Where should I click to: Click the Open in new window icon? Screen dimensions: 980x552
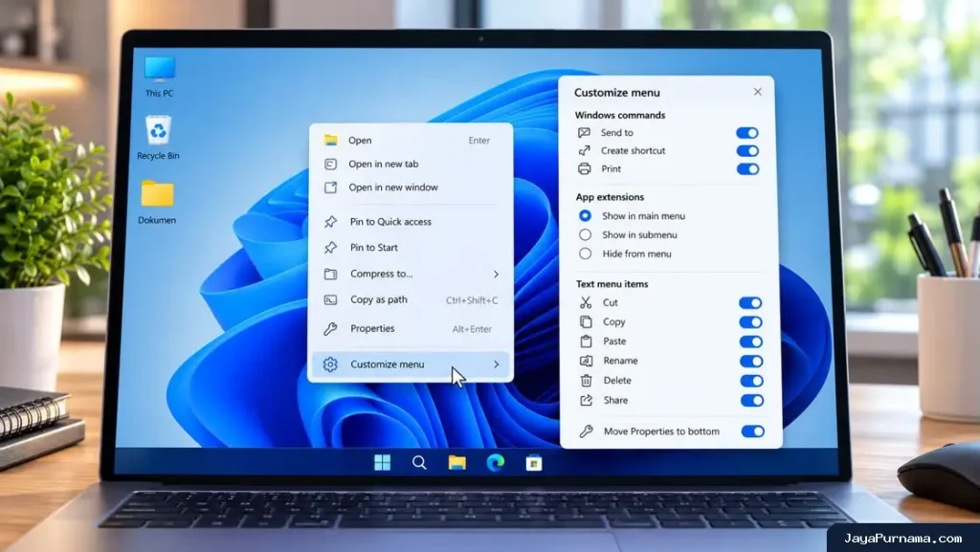(x=330, y=188)
